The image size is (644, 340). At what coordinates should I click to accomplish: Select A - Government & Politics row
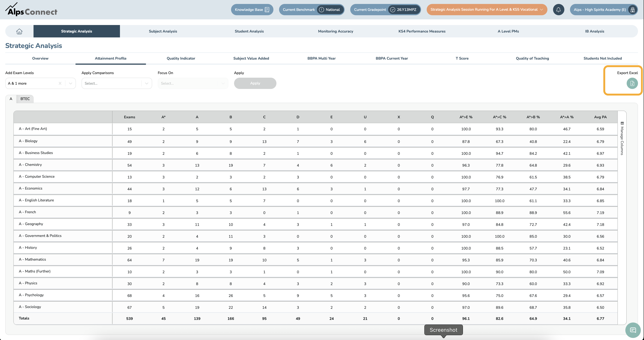(x=315, y=236)
